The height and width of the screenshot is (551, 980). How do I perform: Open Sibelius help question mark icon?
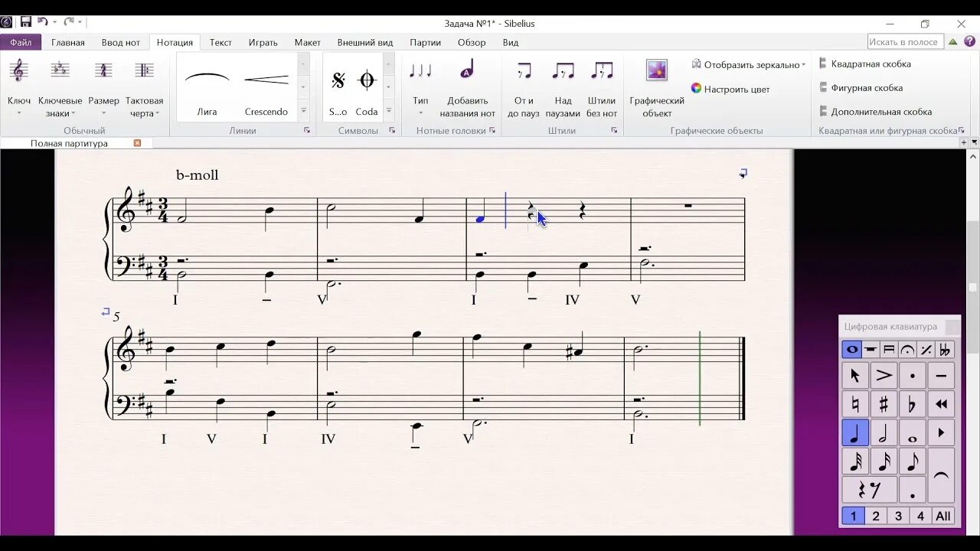point(969,42)
